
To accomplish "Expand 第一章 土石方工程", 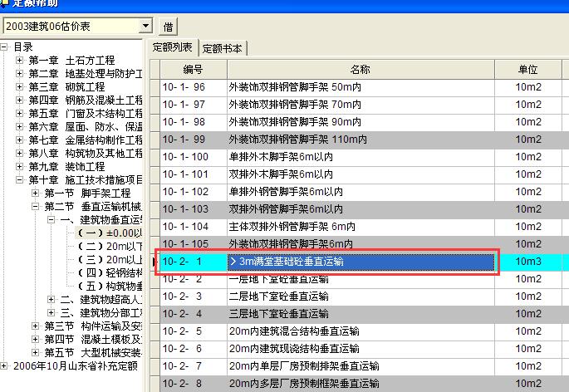I will (x=20, y=60).
